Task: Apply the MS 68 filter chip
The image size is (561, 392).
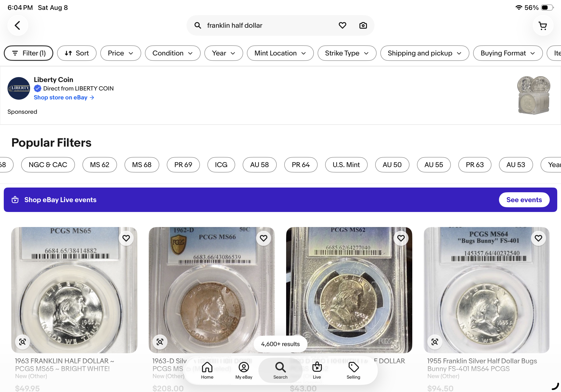Action: [142, 165]
